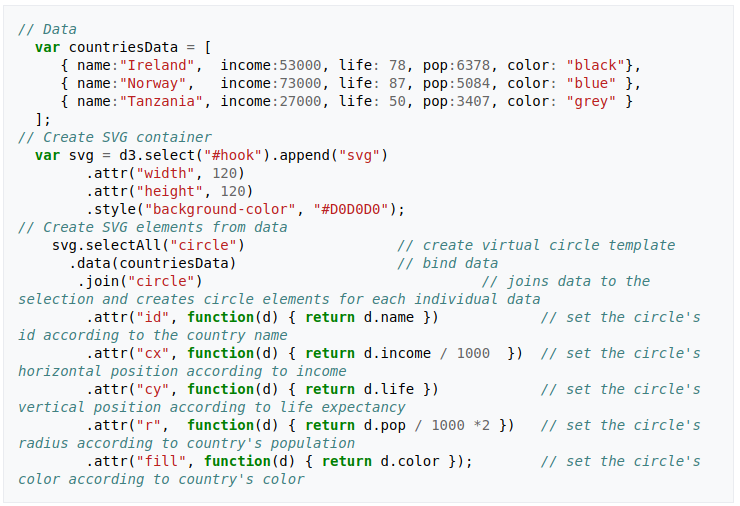The image size is (740, 506).
Task: Click the "// Create SVG container" comment
Action: [x=115, y=137]
